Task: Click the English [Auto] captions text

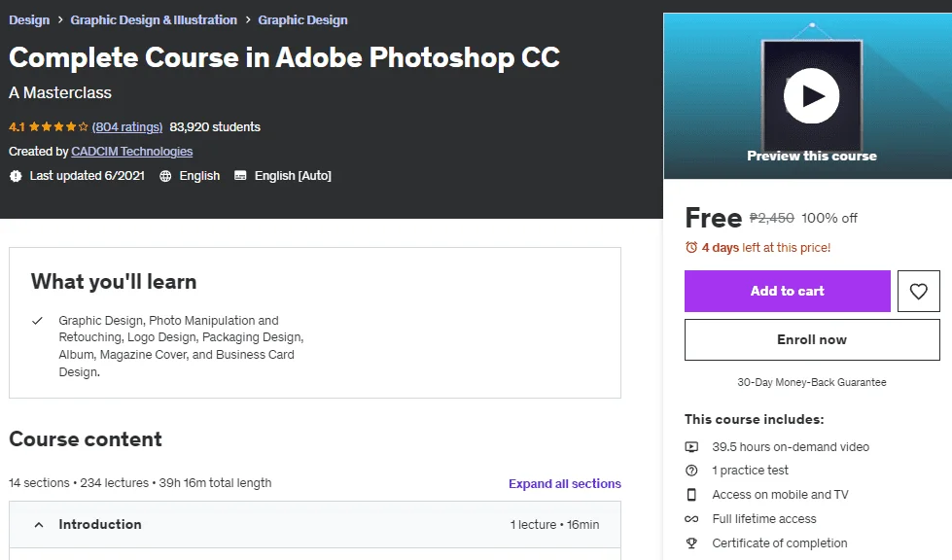Action: [x=293, y=176]
